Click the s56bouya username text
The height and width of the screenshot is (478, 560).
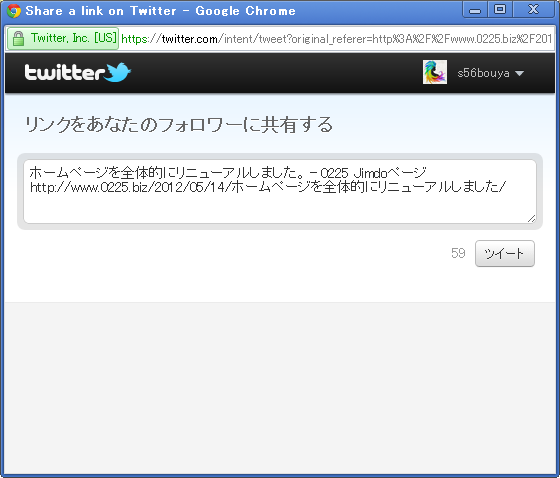tap(483, 73)
